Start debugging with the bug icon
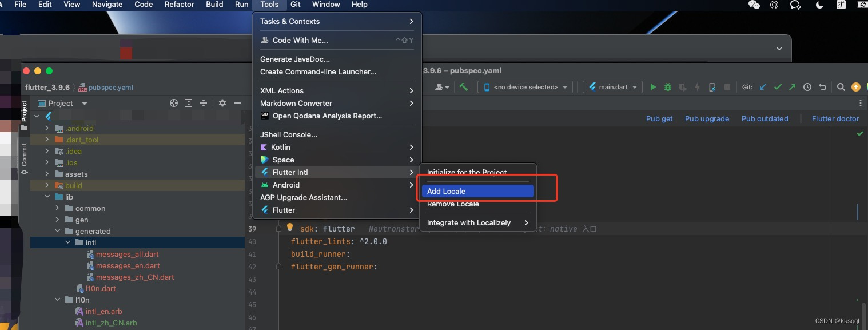Image resolution: width=868 pixels, height=330 pixels. 668,87
